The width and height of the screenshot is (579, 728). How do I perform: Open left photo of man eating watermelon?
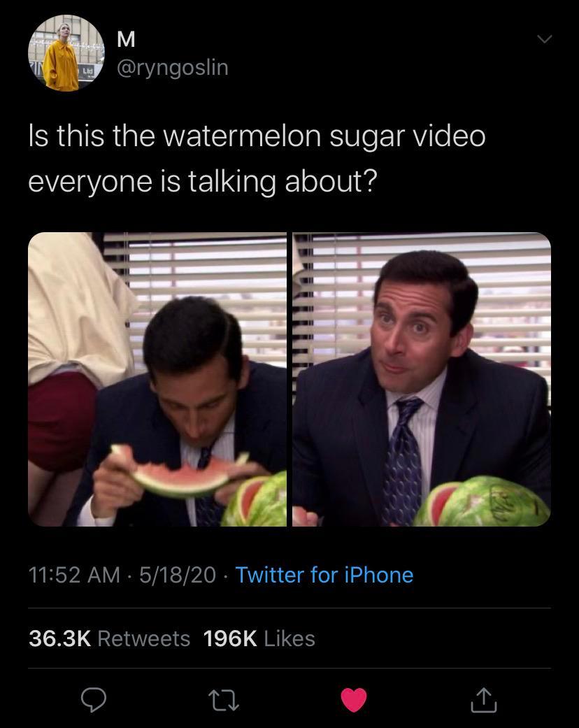(x=157, y=379)
